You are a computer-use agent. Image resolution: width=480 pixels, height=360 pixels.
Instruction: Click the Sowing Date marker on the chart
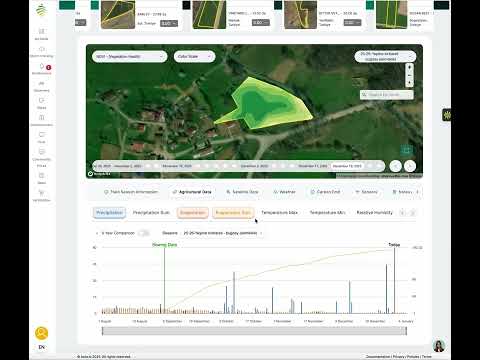pyautogui.click(x=164, y=245)
